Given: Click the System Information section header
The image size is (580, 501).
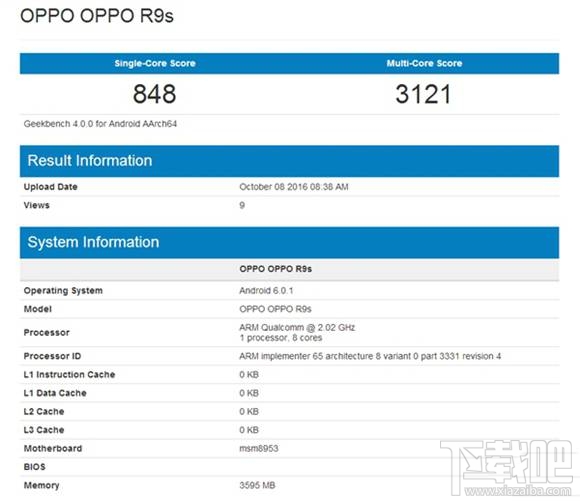Looking at the screenshot, I should 289,242.
